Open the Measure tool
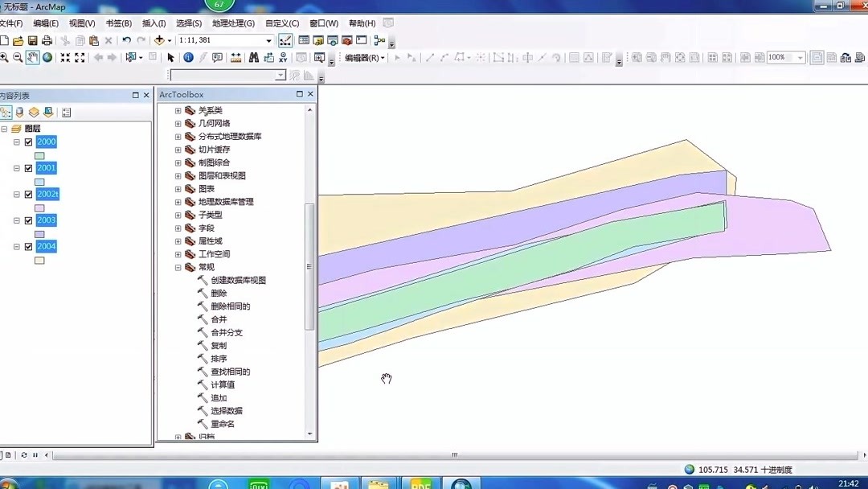Image resolution: width=868 pixels, height=489 pixels. 235,57
